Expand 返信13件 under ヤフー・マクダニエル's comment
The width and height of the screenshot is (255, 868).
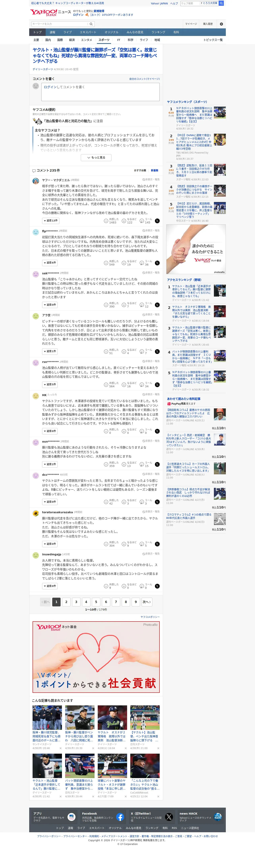[x=50, y=221]
